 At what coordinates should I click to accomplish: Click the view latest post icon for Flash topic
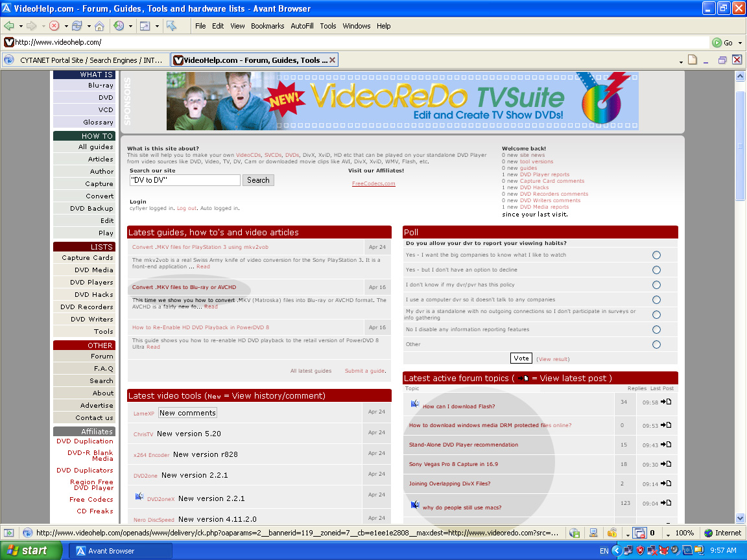[x=666, y=402]
